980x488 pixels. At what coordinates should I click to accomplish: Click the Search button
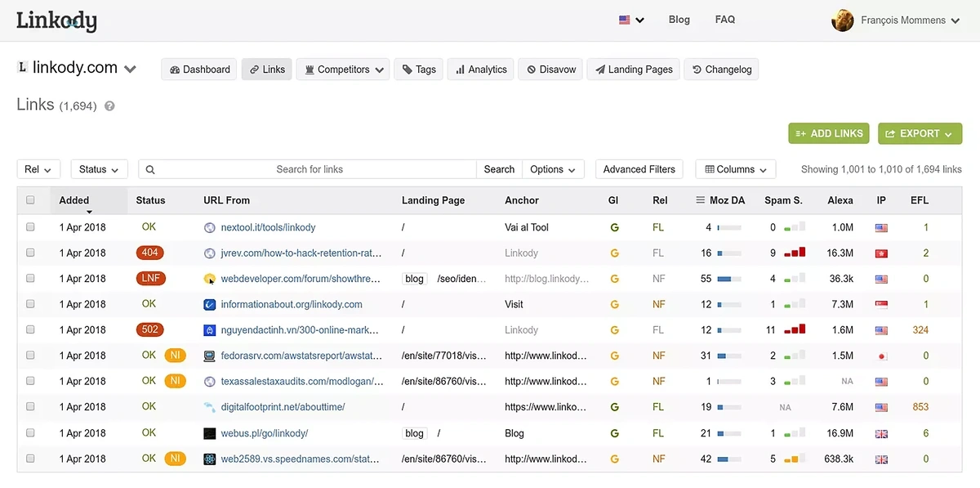click(499, 169)
